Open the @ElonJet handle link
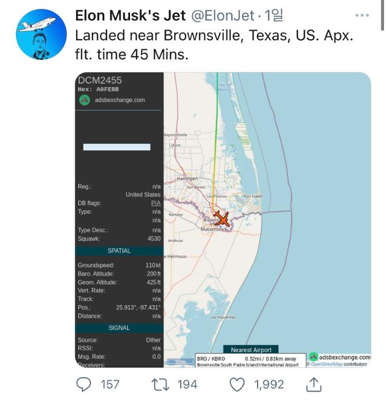This screenshot has height=400, width=387. pos(223,16)
